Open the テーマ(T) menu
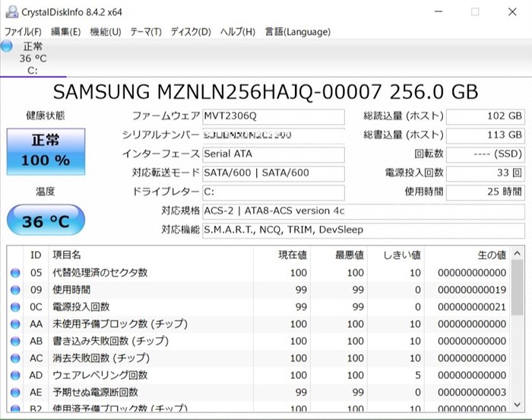 146,32
